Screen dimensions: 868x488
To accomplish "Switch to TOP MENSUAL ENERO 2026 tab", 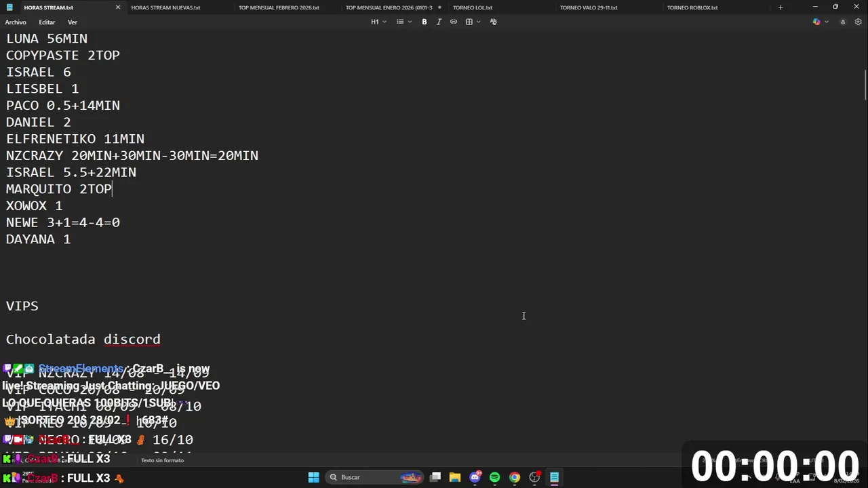I will (x=389, y=7).
